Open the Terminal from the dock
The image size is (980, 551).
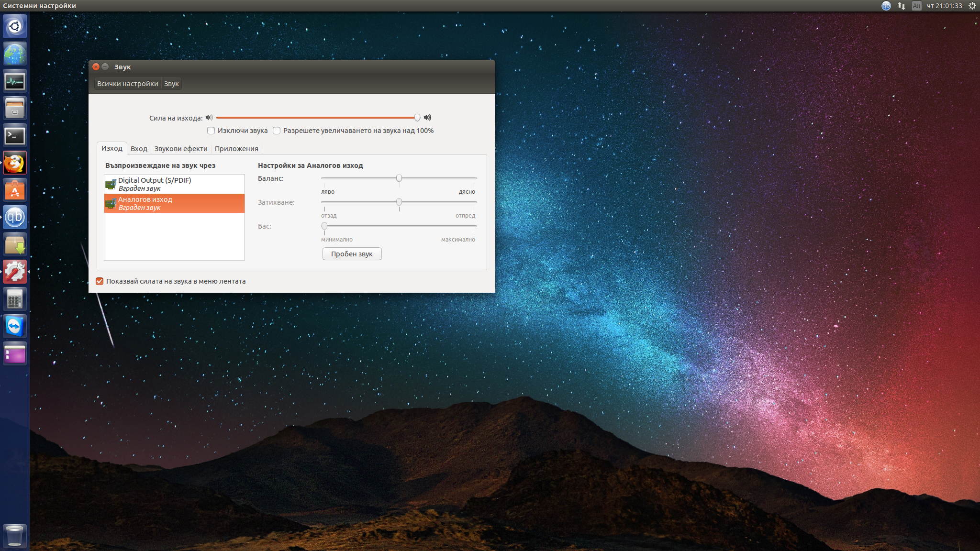point(15,136)
